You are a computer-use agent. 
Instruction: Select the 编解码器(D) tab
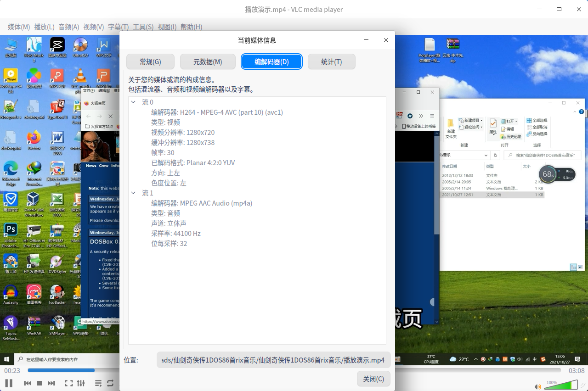(x=272, y=61)
